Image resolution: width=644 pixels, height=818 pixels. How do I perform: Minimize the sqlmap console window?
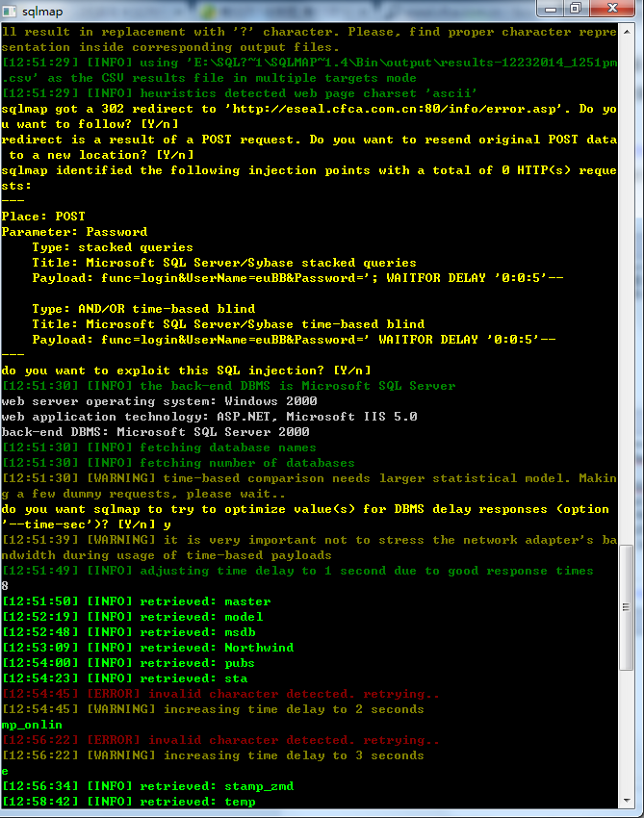point(550,8)
